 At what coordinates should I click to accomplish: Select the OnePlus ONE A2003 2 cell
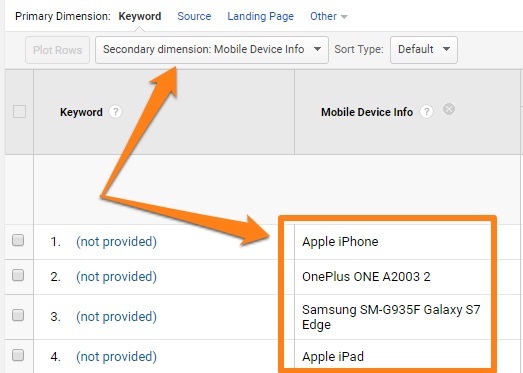point(366,277)
